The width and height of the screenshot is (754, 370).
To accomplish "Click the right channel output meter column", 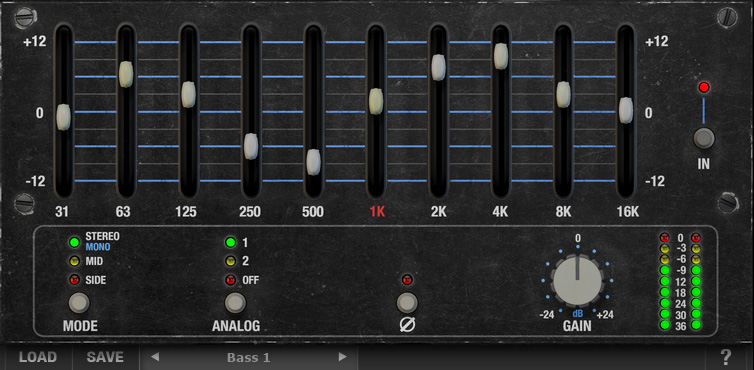I will 696,281.
